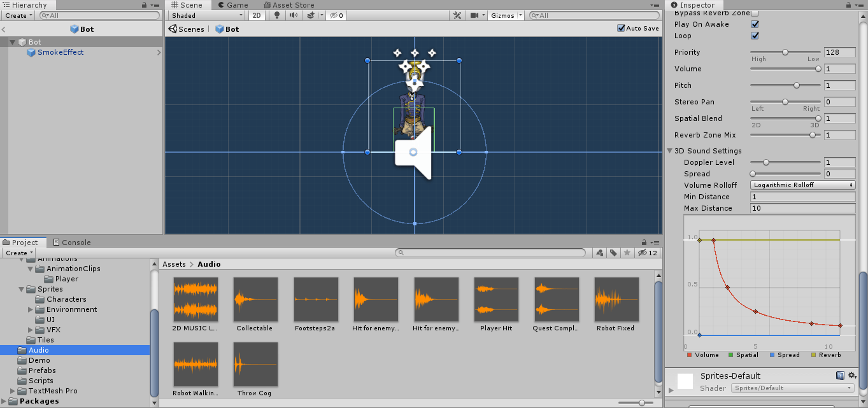Toggle hidden packages eye icon showing 12
This screenshot has height=408, width=868.
tap(647, 253)
